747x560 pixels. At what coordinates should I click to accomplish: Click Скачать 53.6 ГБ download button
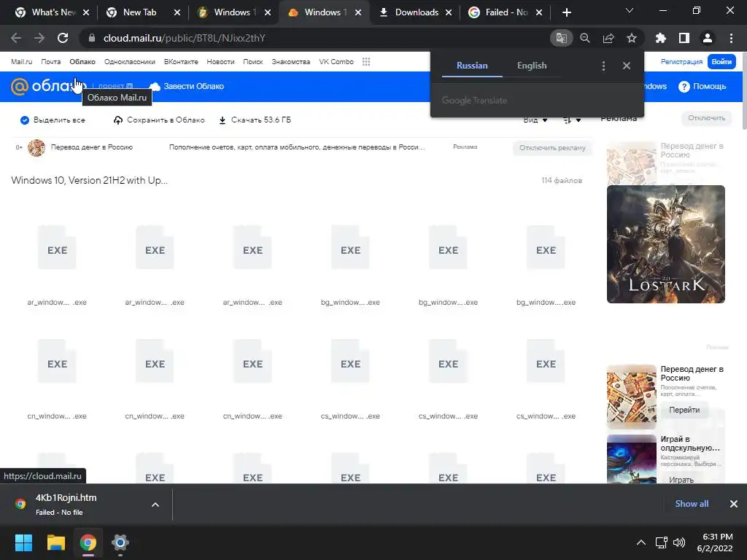coord(255,120)
